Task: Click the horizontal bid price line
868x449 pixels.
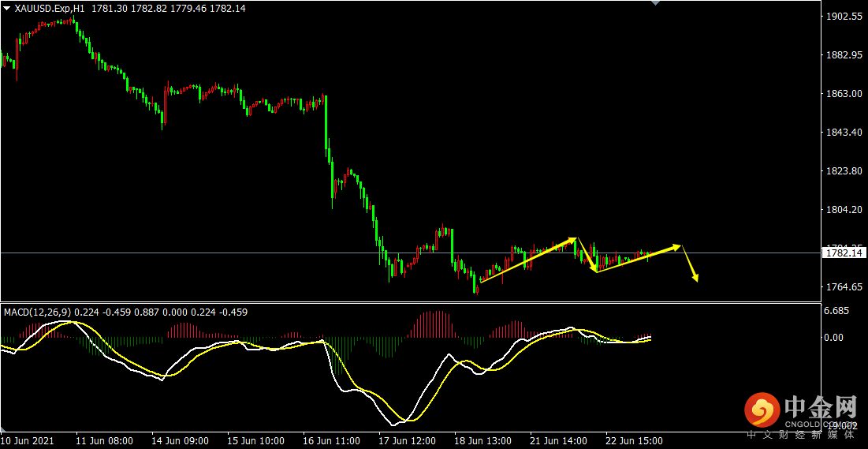Action: pos(410,253)
